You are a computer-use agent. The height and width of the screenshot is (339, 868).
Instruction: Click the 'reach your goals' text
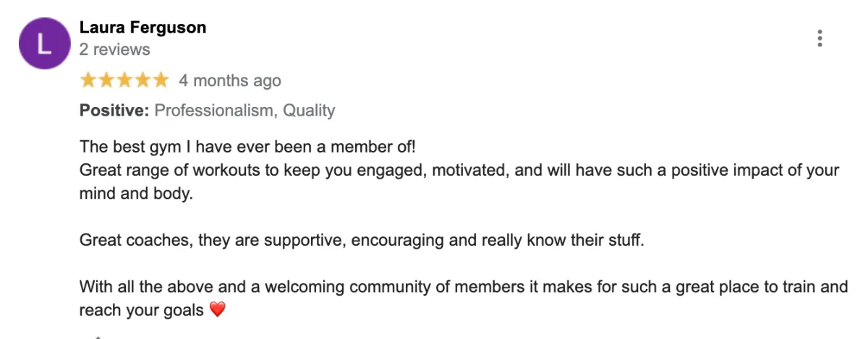pyautogui.click(x=142, y=310)
